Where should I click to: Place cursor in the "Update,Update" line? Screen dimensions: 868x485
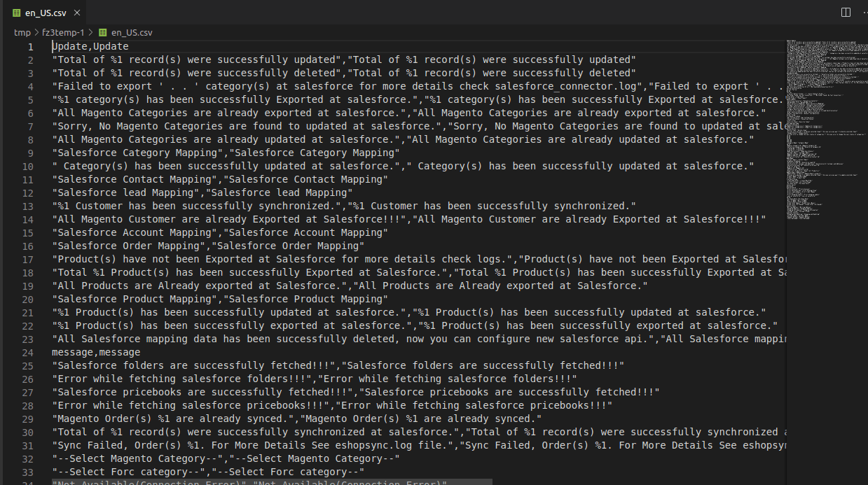90,47
